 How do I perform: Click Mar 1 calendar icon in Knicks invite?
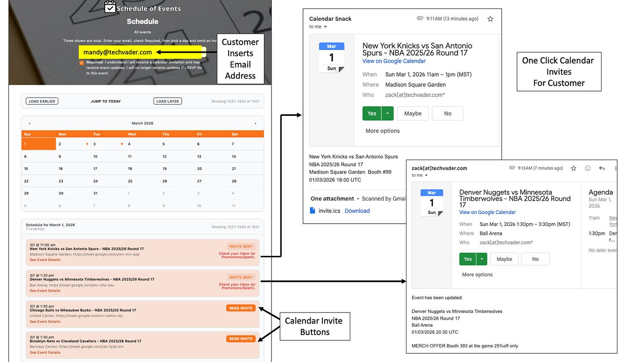331,57
